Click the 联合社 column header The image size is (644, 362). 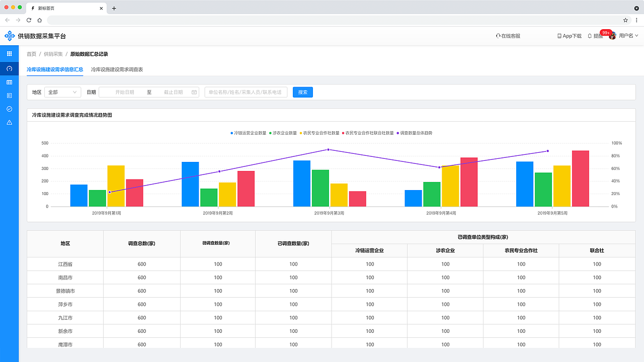click(x=597, y=250)
